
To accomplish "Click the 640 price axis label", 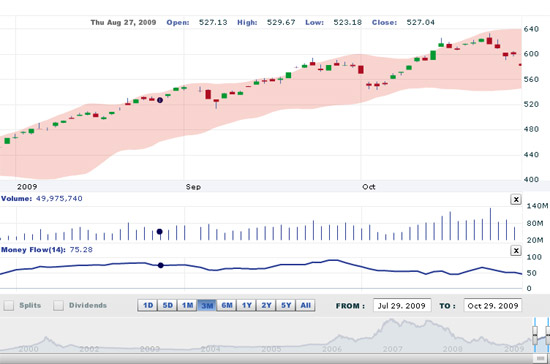I will coord(531,29).
